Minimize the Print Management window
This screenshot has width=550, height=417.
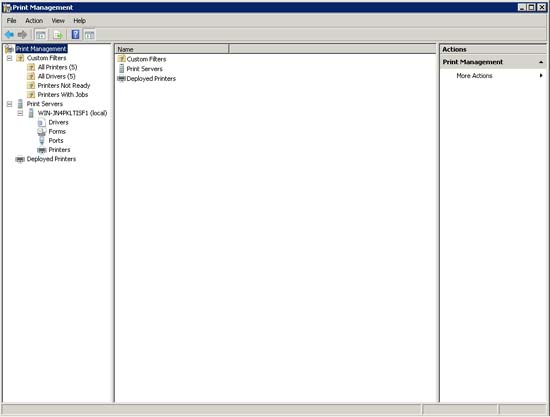[x=522, y=7]
